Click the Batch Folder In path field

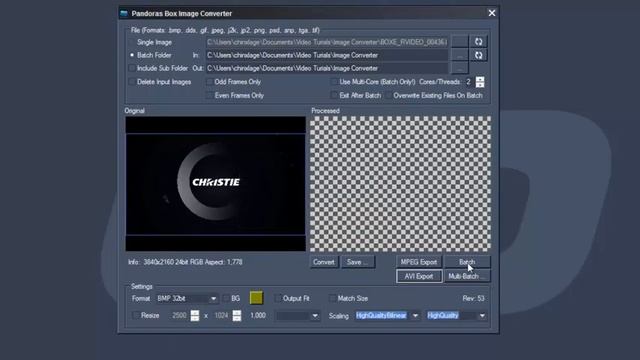[327, 55]
